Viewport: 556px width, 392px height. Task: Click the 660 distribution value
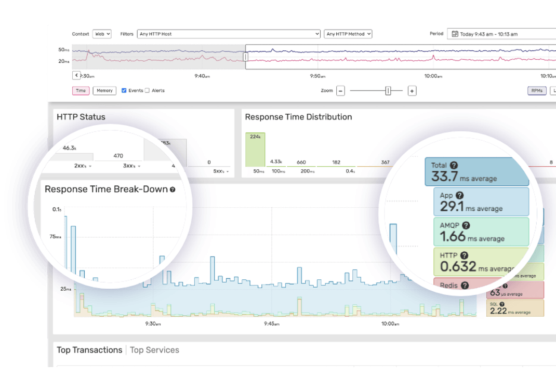[301, 163]
